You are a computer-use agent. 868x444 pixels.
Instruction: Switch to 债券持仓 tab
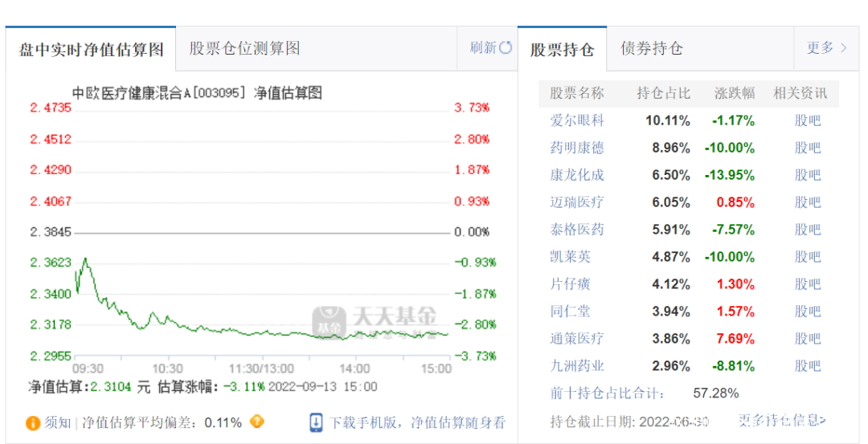click(652, 48)
